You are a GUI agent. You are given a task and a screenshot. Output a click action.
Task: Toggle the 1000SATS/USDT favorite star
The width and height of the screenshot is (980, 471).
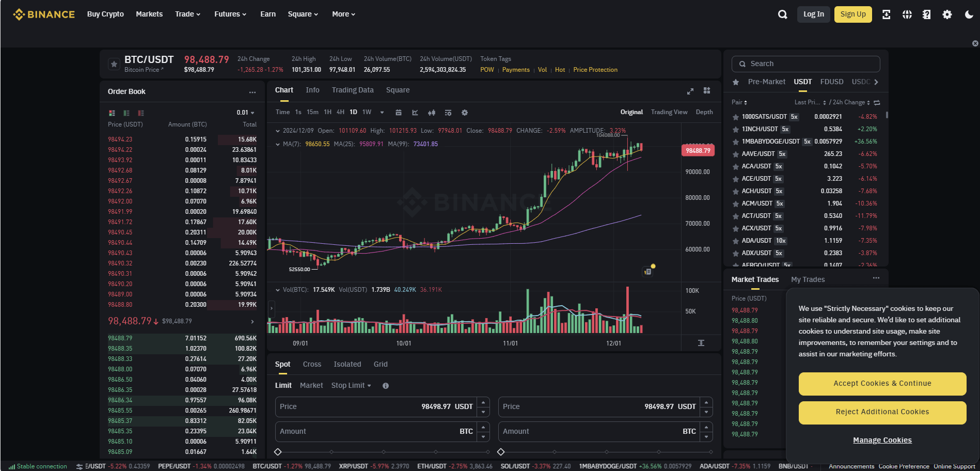(x=736, y=117)
